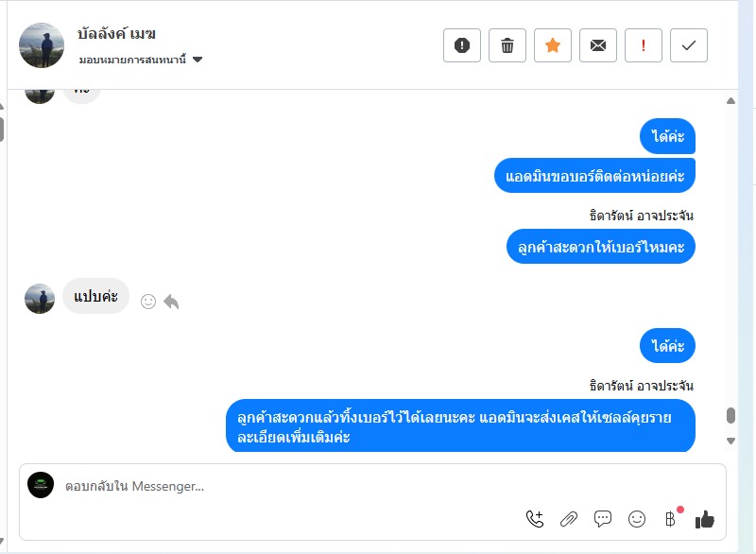This screenshot has width=756, height=554.
Task: Open emoji picker in reply toolbar
Action: (x=637, y=518)
